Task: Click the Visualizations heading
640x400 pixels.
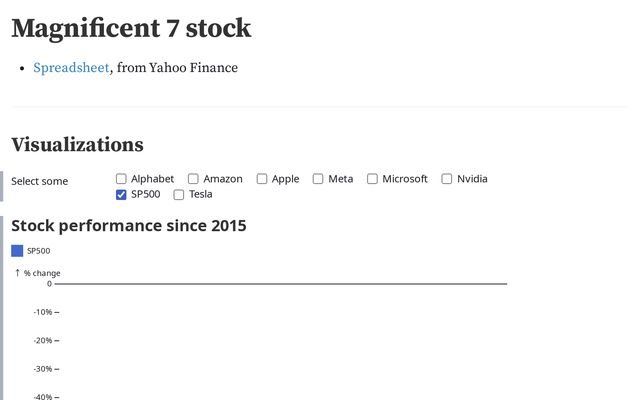Action: [77, 144]
